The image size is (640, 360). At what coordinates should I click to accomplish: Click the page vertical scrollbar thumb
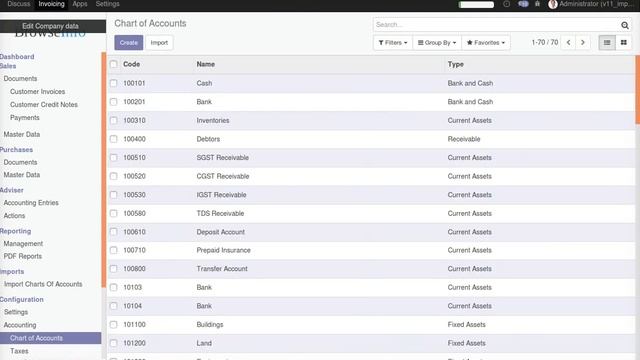point(638,90)
